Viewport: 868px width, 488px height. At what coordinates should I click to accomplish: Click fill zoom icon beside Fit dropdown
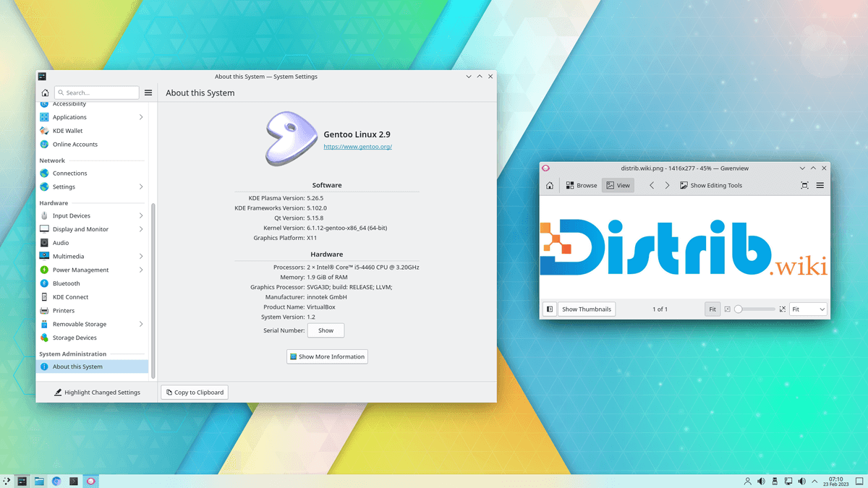coord(783,309)
